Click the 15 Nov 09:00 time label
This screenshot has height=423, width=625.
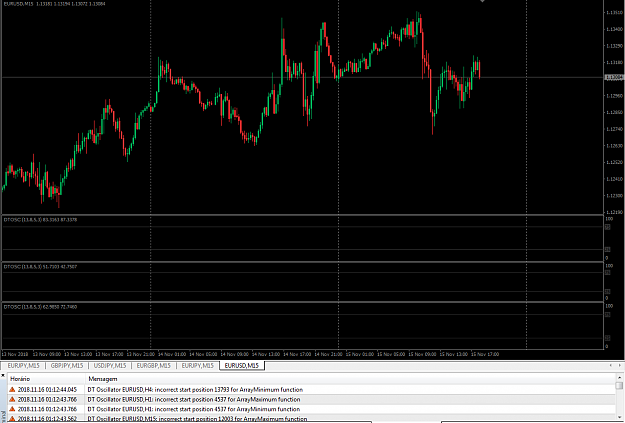click(423, 354)
